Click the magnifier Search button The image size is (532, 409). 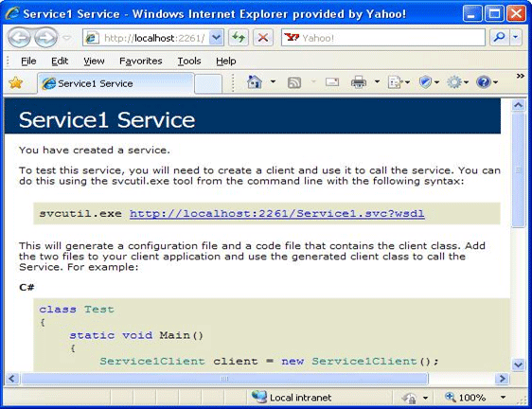click(x=499, y=37)
